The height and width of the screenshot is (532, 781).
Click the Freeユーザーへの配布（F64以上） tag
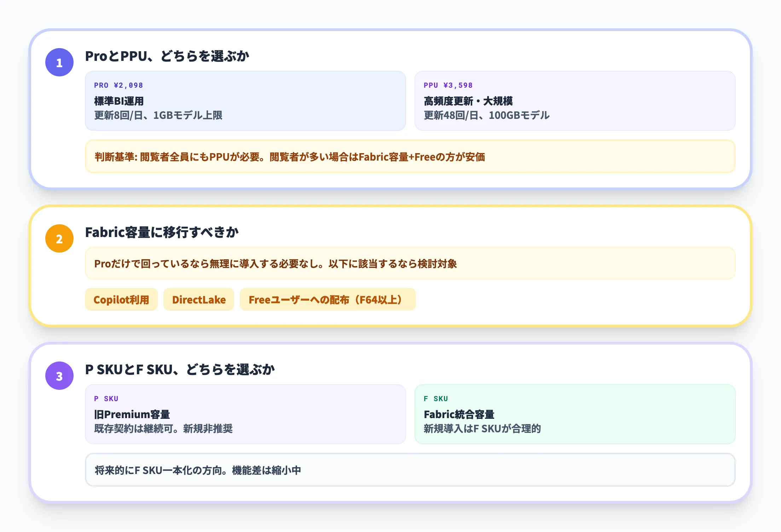coord(328,299)
